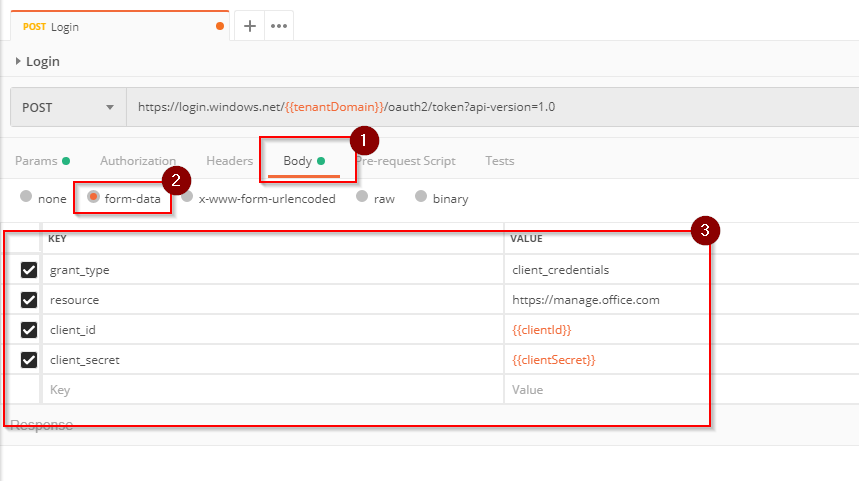The height and width of the screenshot is (481, 859).
Task: Click the client_id key cell
Action: [273, 330]
